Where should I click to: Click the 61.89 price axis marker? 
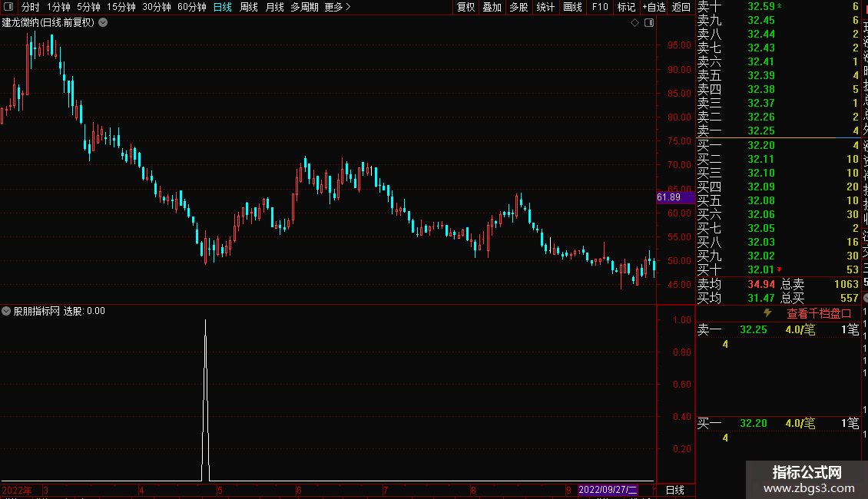(x=675, y=197)
